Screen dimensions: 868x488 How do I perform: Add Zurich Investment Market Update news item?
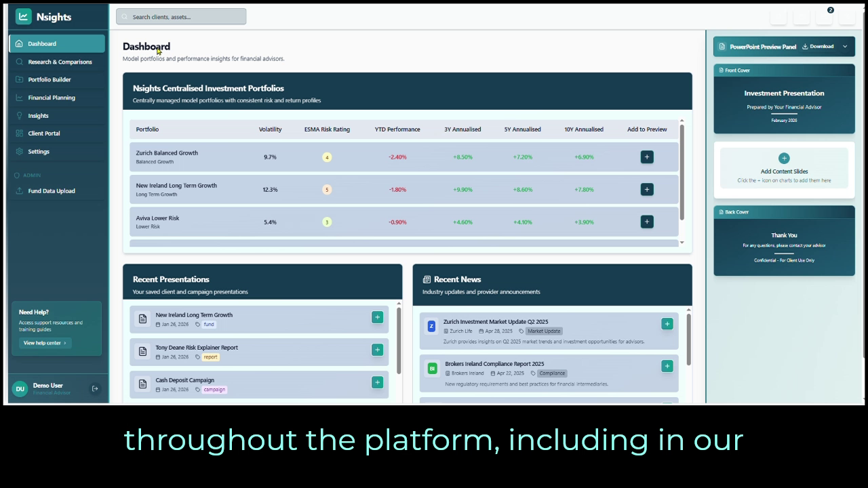[x=667, y=324]
